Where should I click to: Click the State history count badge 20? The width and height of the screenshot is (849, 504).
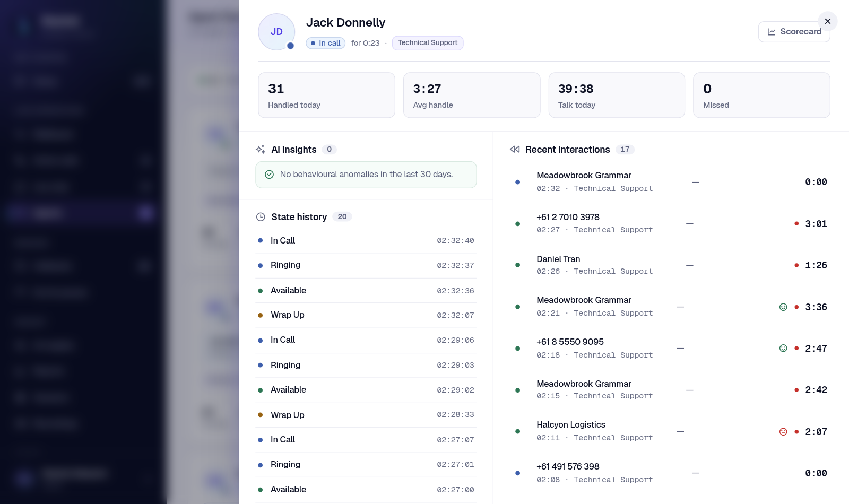[342, 217]
